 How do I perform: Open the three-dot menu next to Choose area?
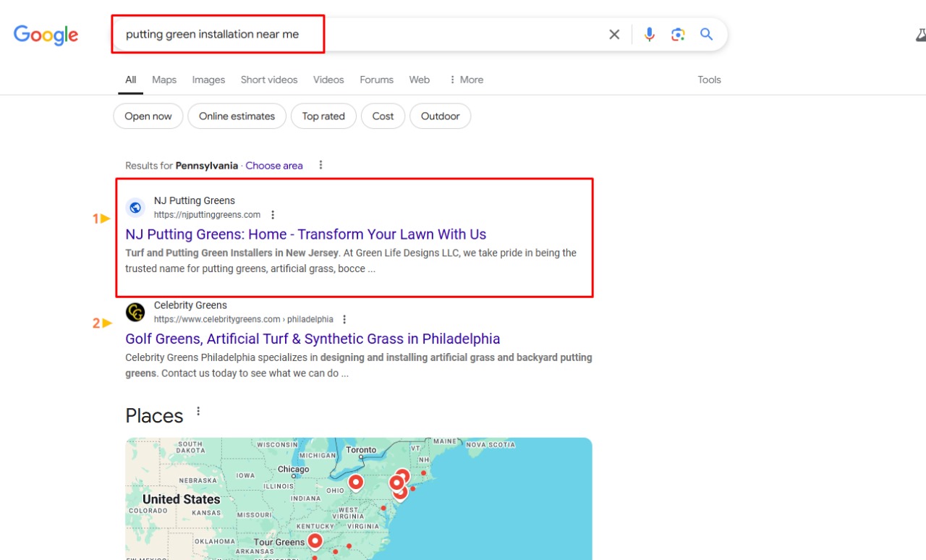pos(320,165)
